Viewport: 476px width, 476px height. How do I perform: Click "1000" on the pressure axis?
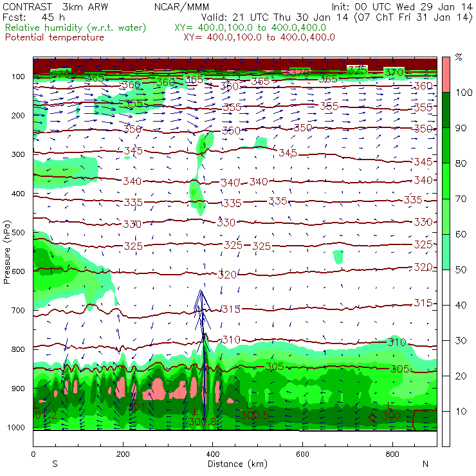[x=17, y=427]
